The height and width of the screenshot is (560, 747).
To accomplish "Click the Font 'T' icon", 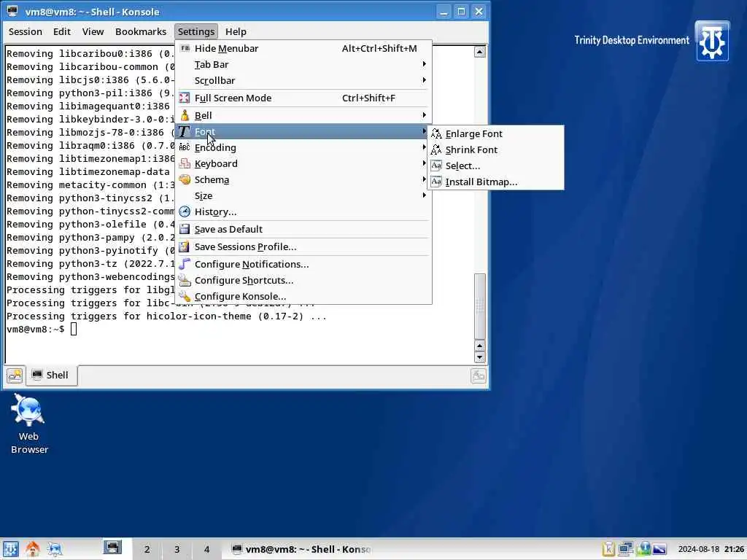I will click(x=184, y=131).
